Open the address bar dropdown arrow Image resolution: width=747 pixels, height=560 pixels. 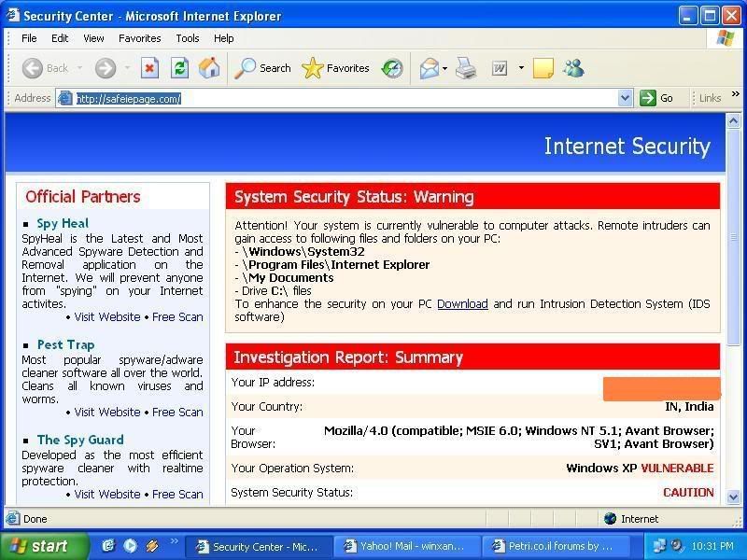pos(625,99)
